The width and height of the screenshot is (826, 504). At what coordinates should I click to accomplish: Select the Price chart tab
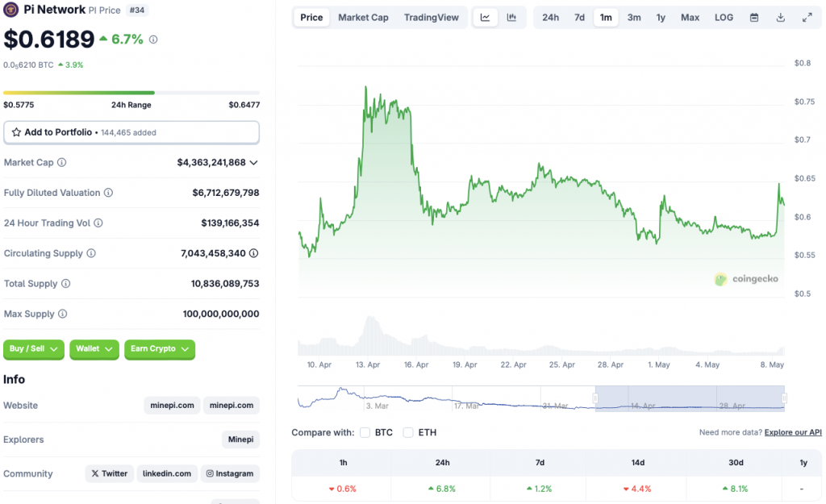tap(311, 18)
